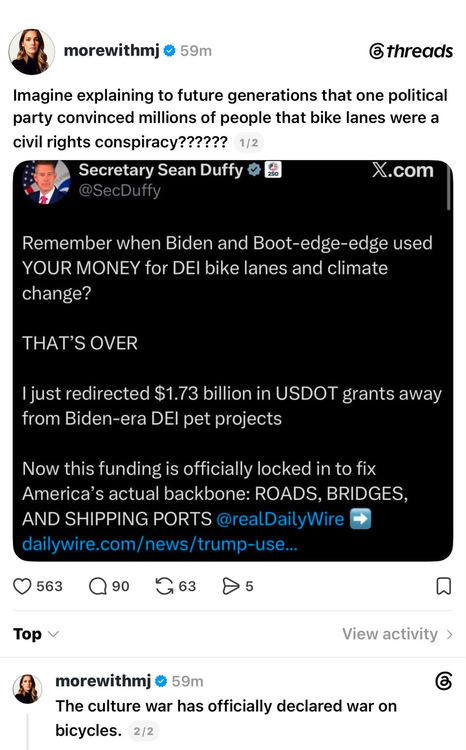Image resolution: width=466 pixels, height=750 pixels.
Task: Open the 1/2 thread indicator
Action: point(249,143)
